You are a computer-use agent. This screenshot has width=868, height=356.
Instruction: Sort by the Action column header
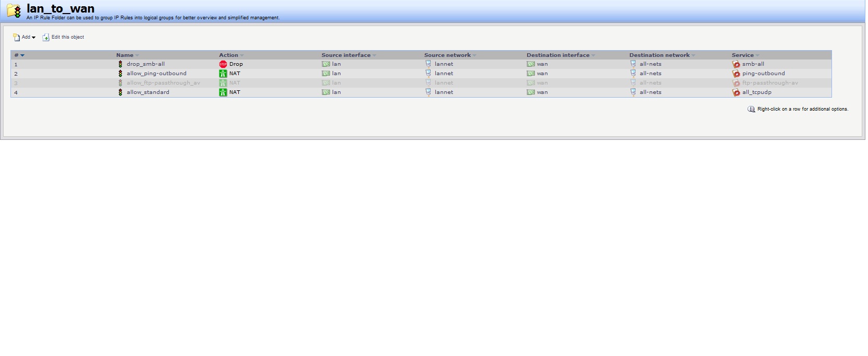pyautogui.click(x=228, y=55)
